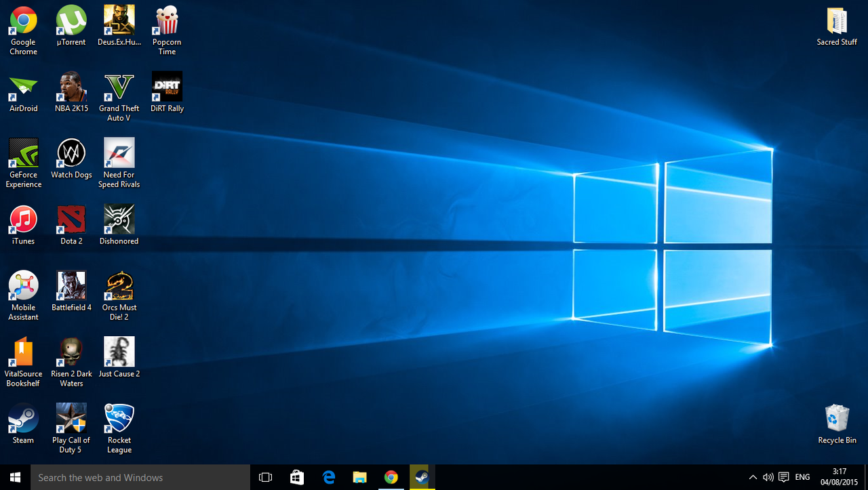Screen dimensions: 868x490
Task: Open the Windows Store taskbar icon
Action: click(297, 477)
